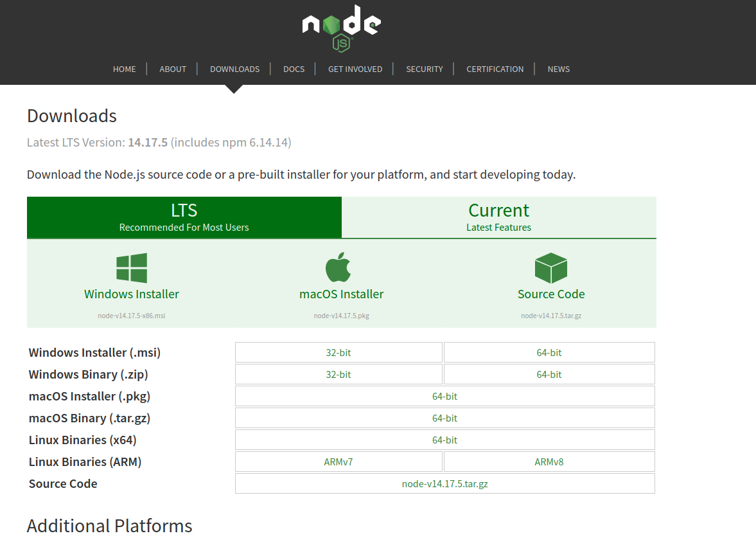Open the DOWNLOADS menu item
Screen dimensions: 756x538
point(234,69)
